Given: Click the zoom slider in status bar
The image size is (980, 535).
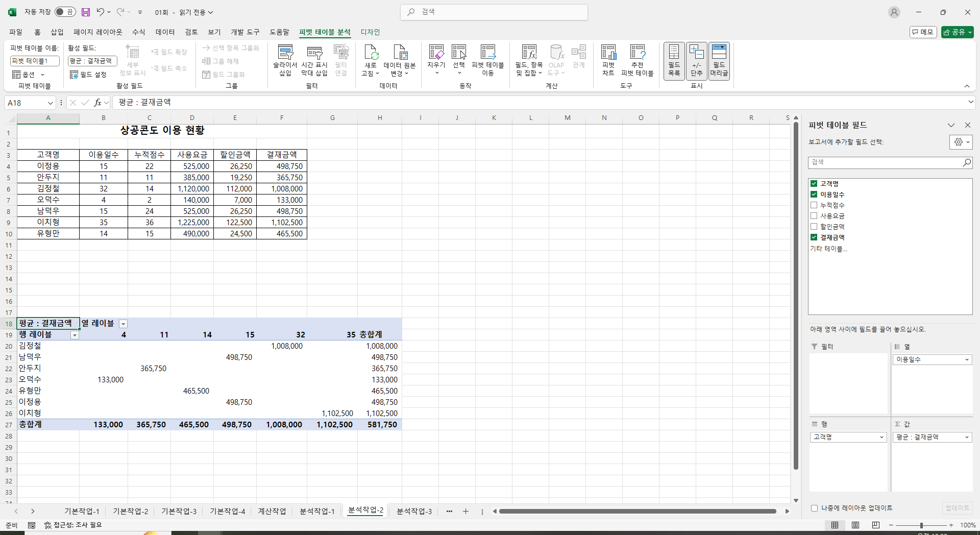Looking at the screenshot, I should point(921,525).
